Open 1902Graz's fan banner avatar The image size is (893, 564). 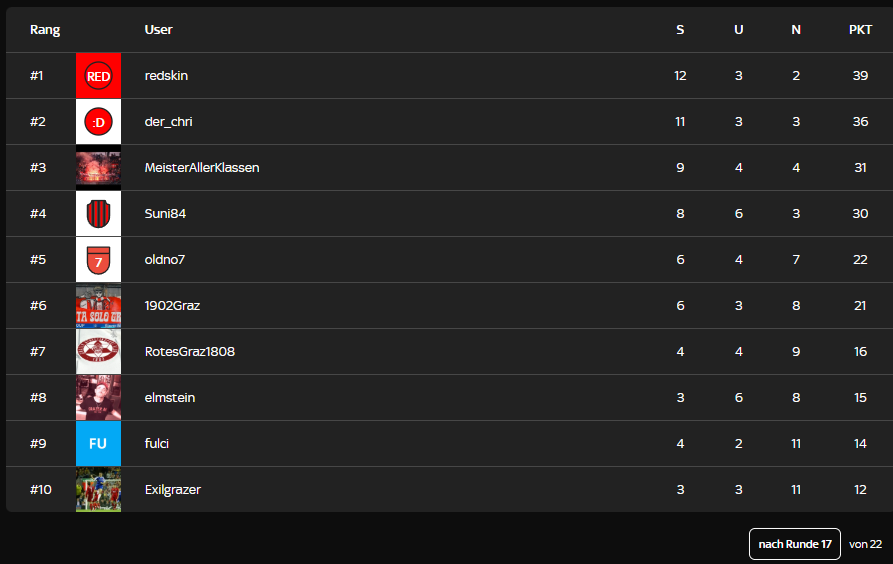pyautogui.click(x=98, y=306)
